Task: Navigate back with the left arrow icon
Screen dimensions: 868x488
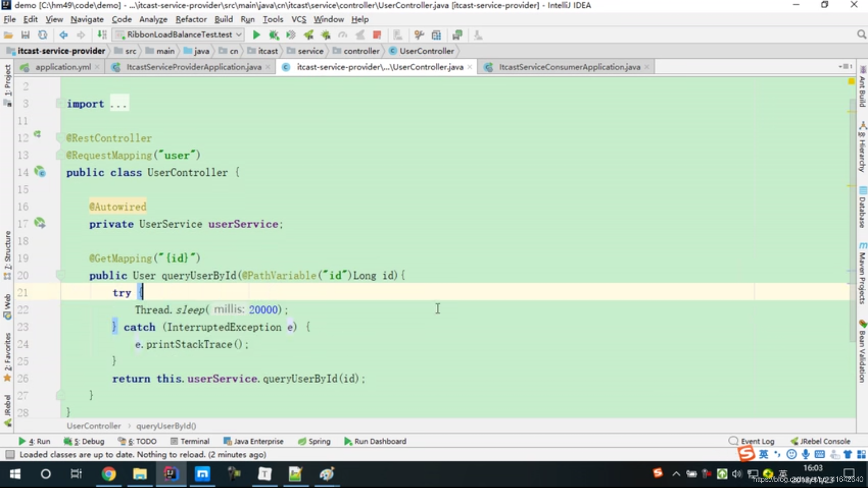Action: pyautogui.click(x=63, y=35)
